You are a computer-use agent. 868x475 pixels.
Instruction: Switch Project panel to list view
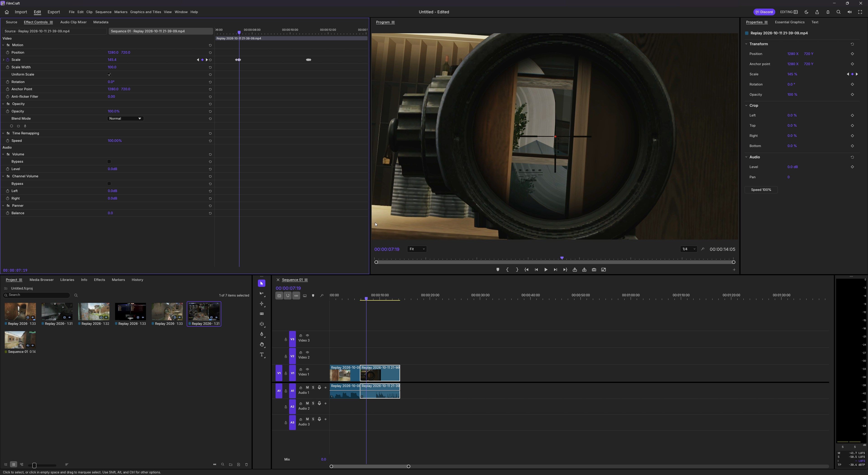(5, 465)
